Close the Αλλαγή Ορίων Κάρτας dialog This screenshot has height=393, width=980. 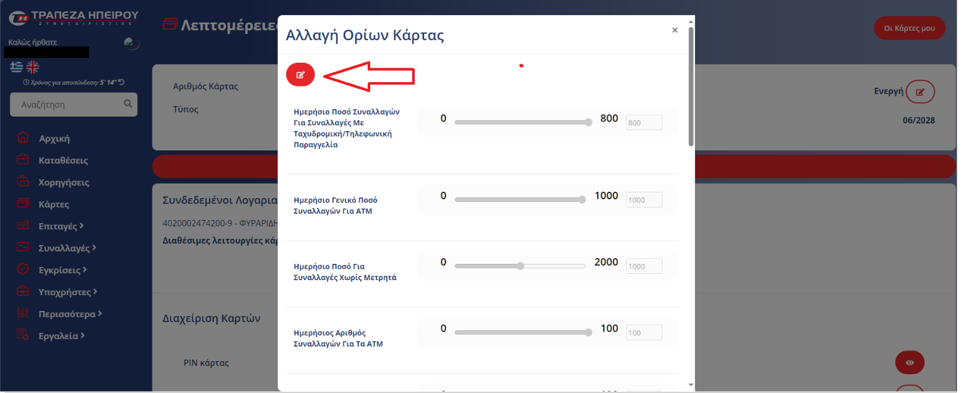coord(674,30)
